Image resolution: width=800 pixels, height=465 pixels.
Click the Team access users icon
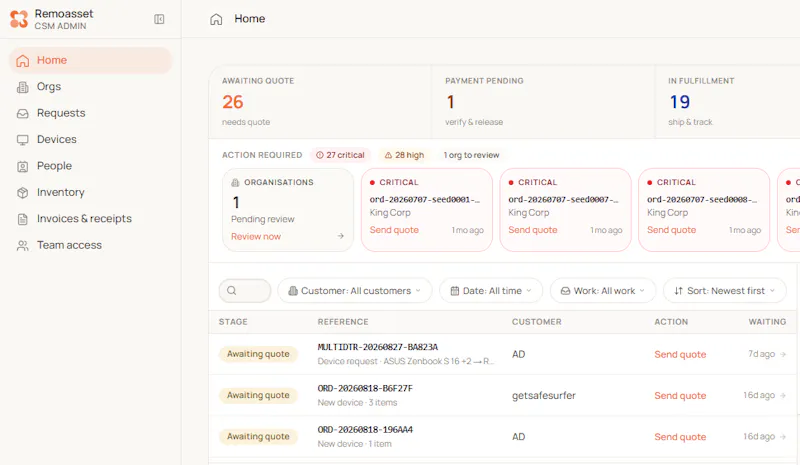[22, 246]
